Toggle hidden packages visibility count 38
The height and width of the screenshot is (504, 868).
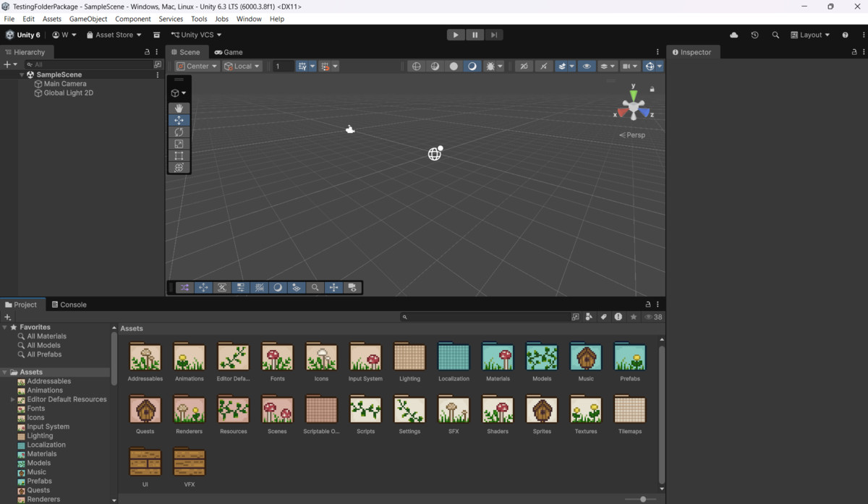653,317
